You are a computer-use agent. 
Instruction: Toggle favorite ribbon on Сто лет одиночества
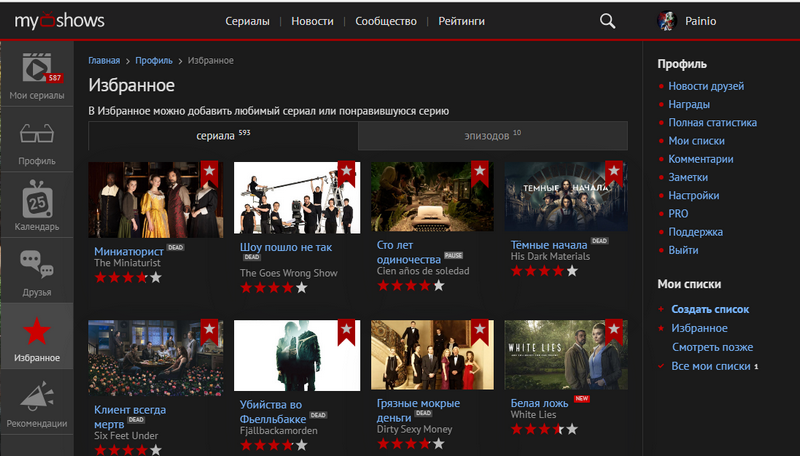(480, 174)
